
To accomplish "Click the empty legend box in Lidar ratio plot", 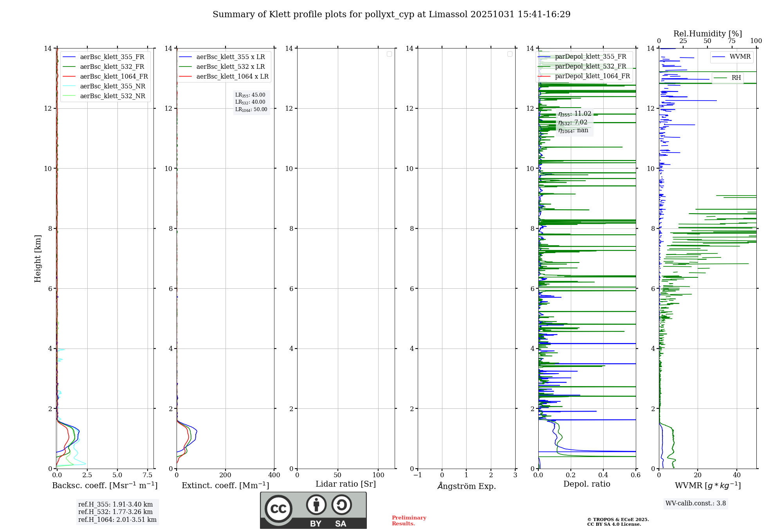I will point(389,54).
